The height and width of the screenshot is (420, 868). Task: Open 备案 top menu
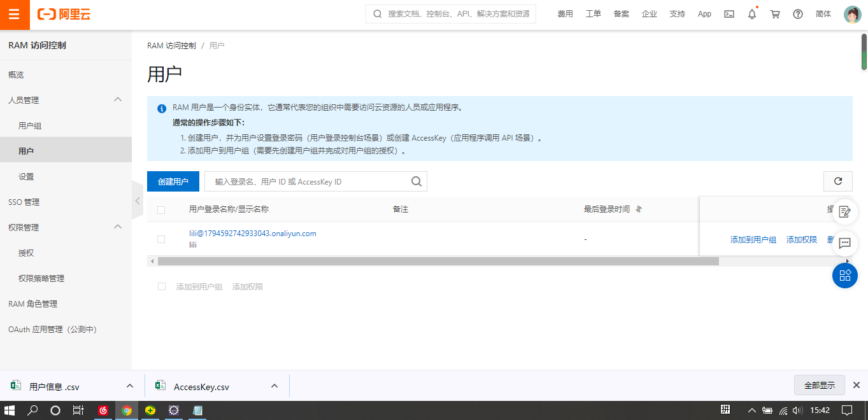(622, 14)
